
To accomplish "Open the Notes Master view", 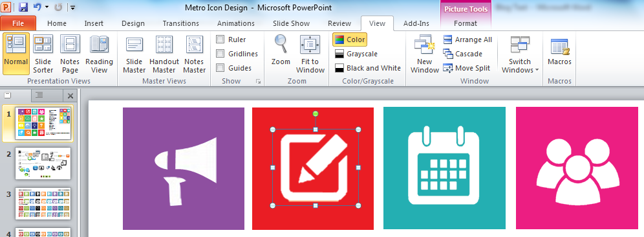I will click(194, 54).
